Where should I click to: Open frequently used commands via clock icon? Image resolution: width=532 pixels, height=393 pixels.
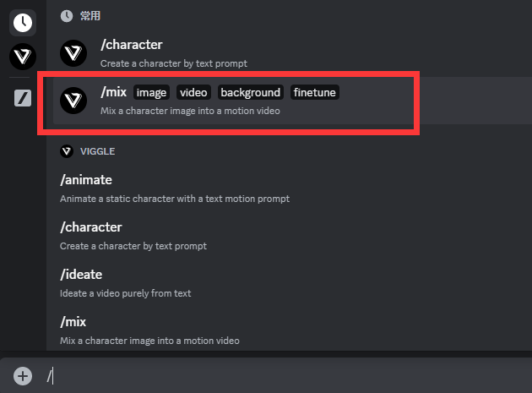[23, 23]
